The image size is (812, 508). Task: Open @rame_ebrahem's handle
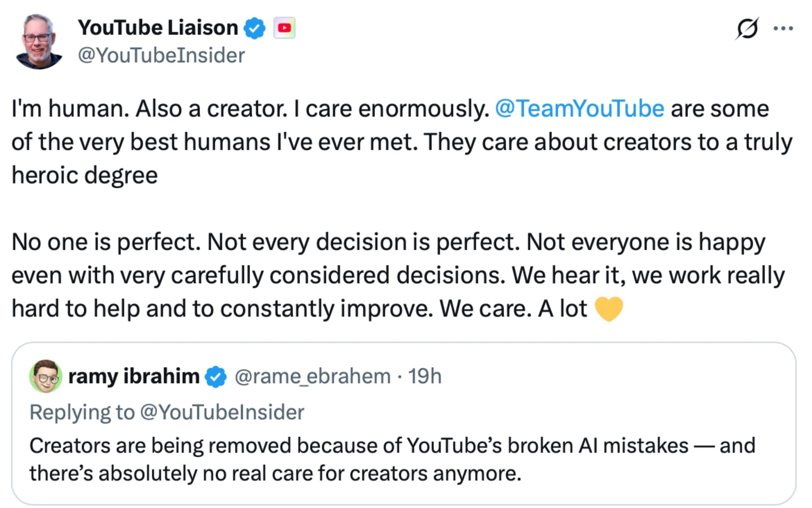tap(310, 375)
